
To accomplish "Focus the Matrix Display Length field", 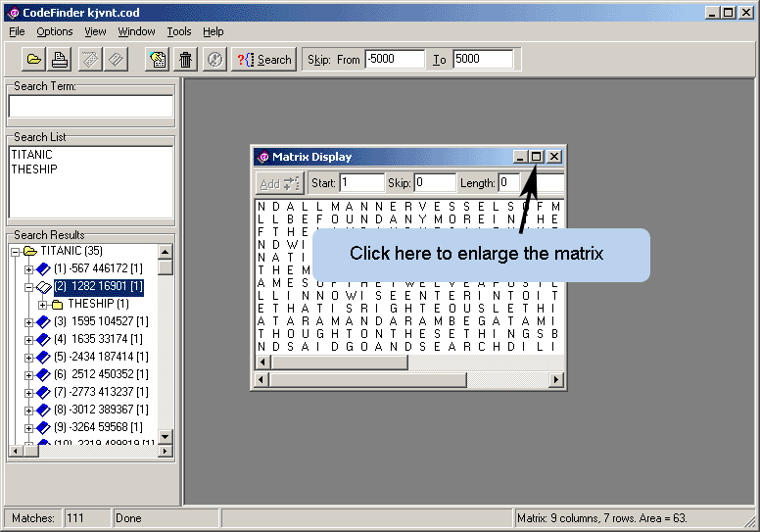I will click(x=509, y=182).
